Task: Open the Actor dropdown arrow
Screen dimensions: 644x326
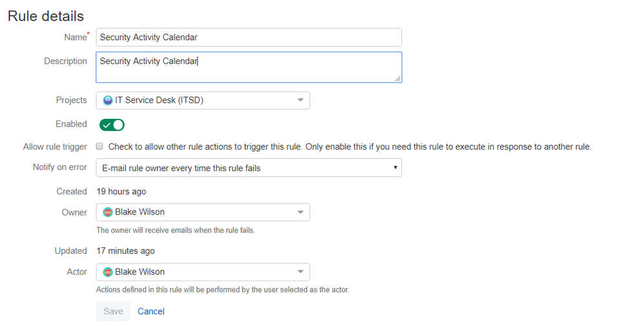Action: click(300, 272)
